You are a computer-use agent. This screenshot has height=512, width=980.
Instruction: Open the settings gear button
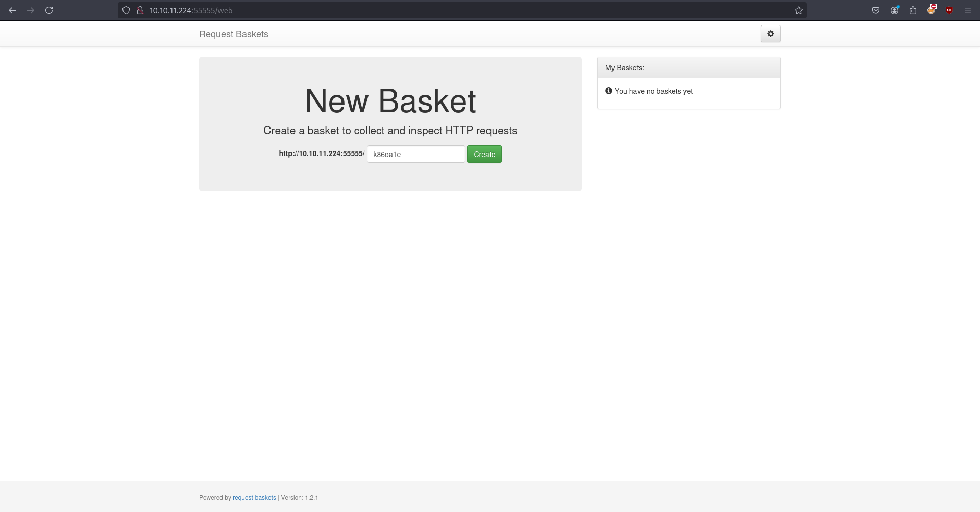(x=770, y=34)
